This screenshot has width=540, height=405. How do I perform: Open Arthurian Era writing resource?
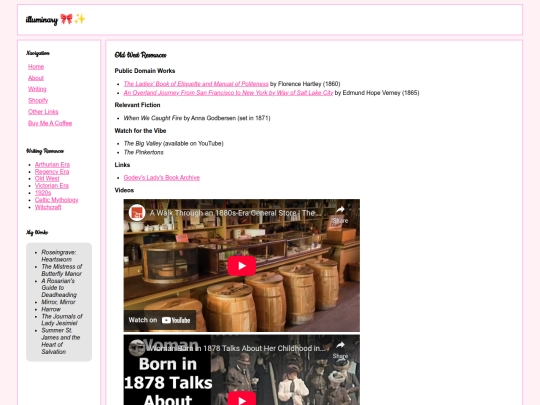[52, 165]
